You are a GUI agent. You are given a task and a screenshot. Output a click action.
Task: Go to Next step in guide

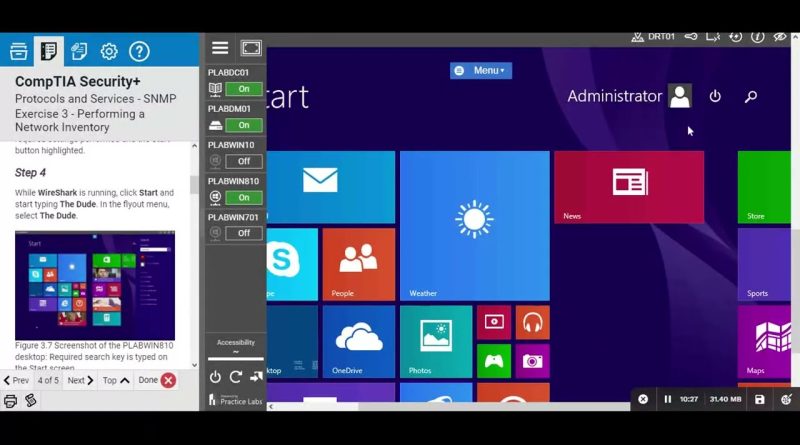(81, 380)
